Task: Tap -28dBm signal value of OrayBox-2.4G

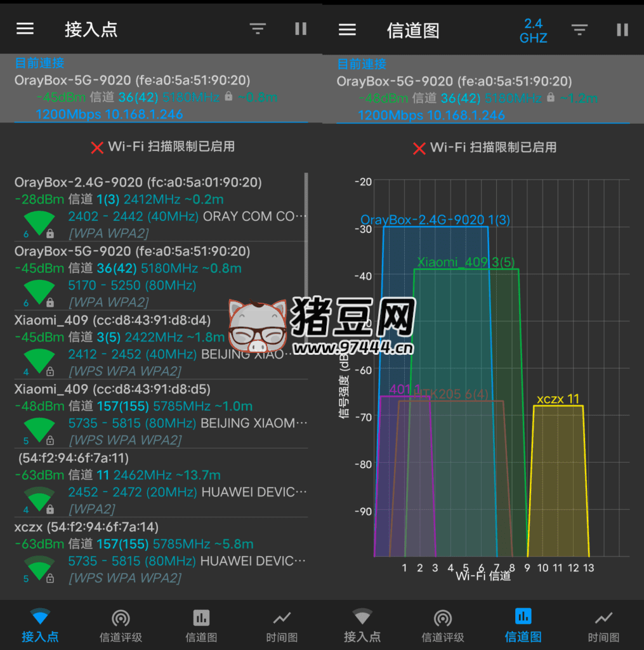Action: coord(39,199)
